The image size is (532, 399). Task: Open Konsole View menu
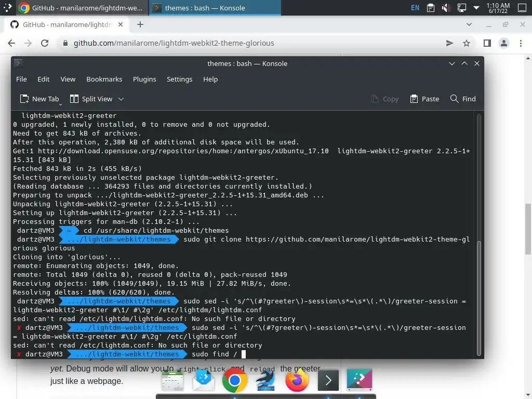68,79
